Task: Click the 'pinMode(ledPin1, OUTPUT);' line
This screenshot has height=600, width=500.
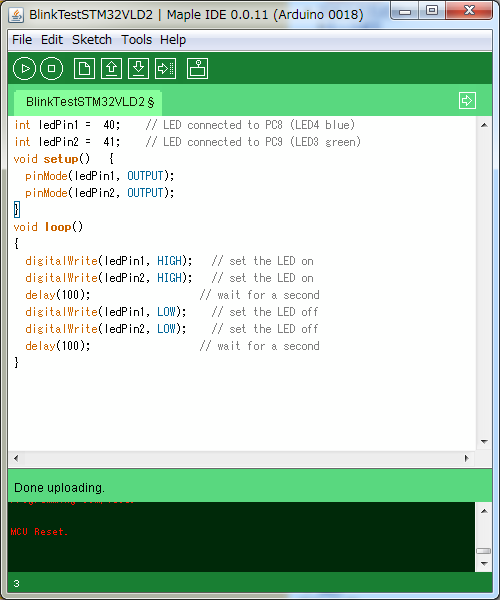Action: [100, 176]
